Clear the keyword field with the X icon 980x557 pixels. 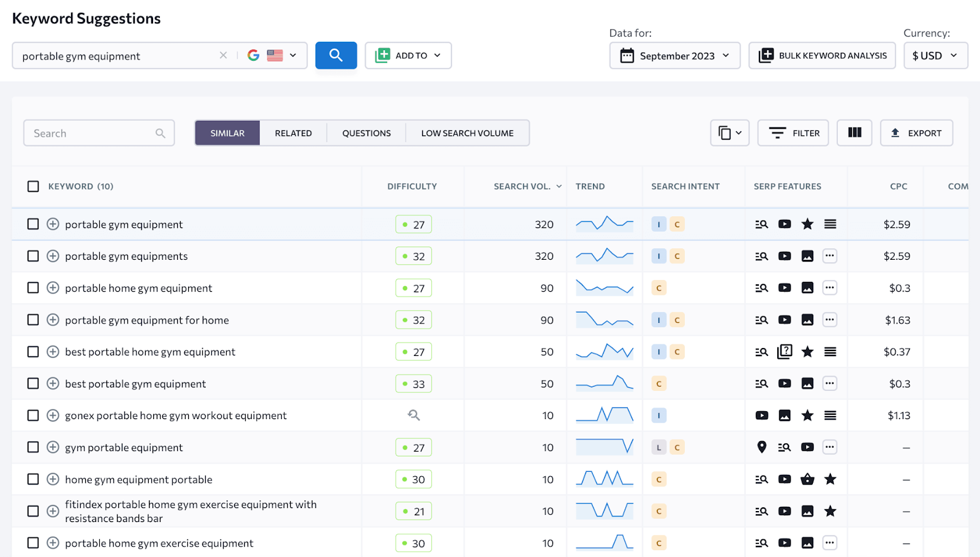tap(223, 55)
